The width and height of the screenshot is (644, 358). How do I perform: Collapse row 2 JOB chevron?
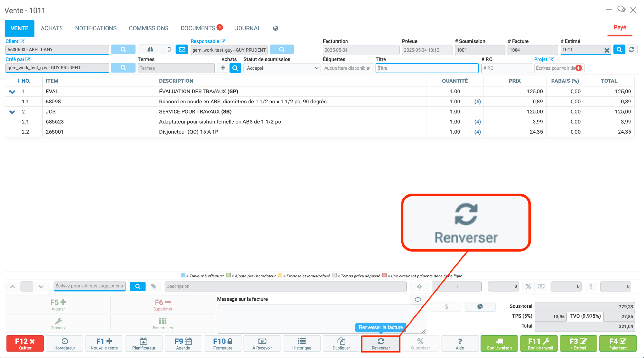(x=12, y=112)
